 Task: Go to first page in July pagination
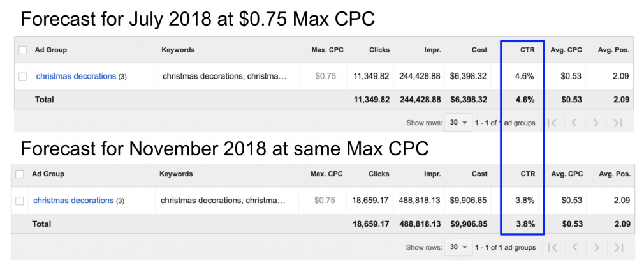tap(552, 123)
